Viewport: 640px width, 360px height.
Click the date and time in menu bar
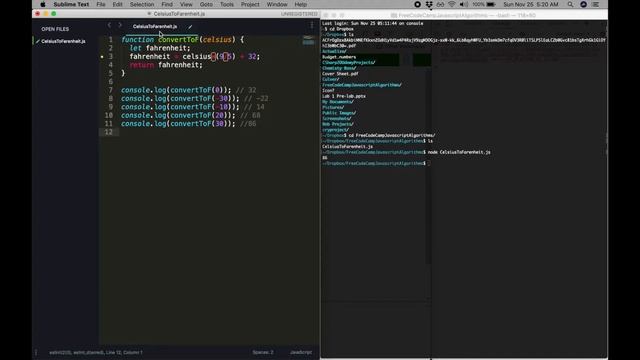click(531, 4)
